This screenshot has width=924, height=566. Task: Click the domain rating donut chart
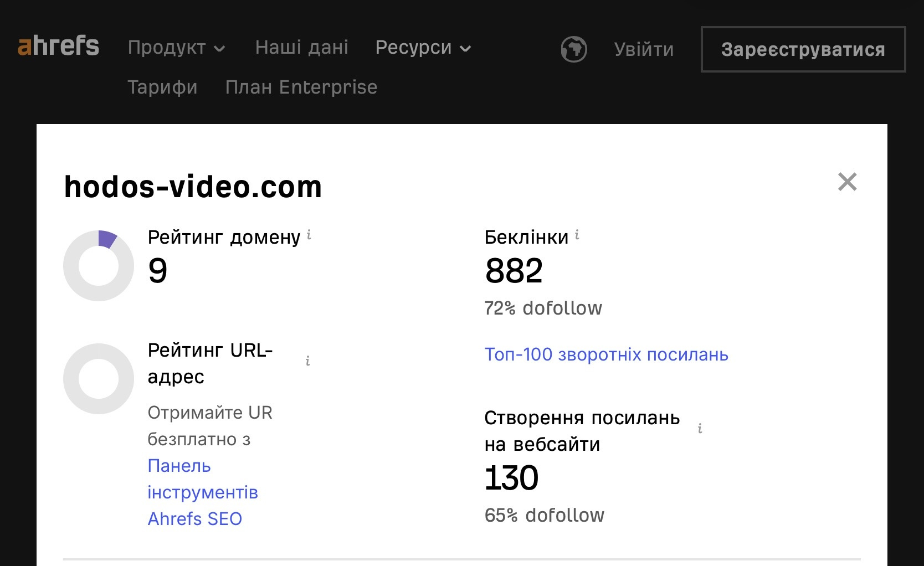(x=99, y=266)
